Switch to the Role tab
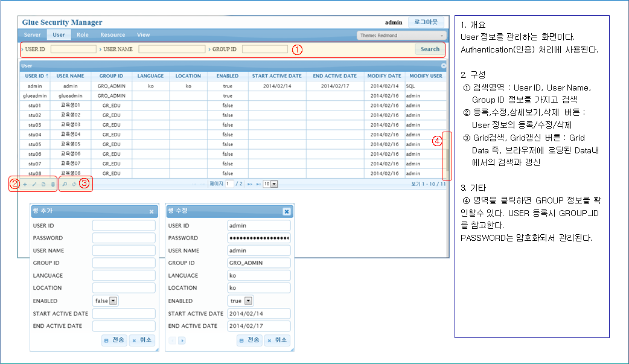The height and width of the screenshot is (364, 629). [82, 35]
